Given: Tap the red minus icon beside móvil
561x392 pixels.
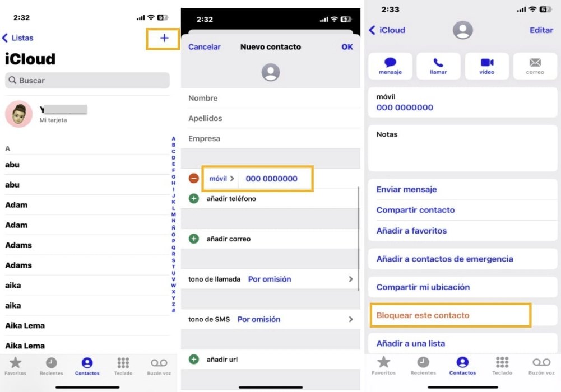Looking at the screenshot, I should point(194,179).
